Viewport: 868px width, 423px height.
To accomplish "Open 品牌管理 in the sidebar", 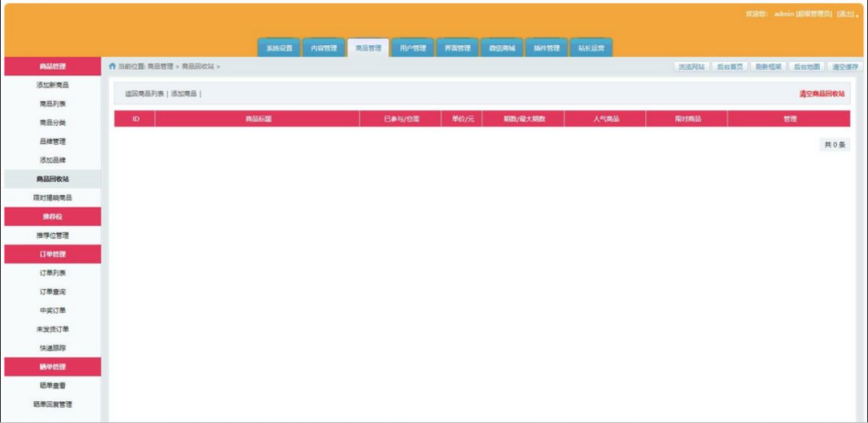I will tap(53, 142).
